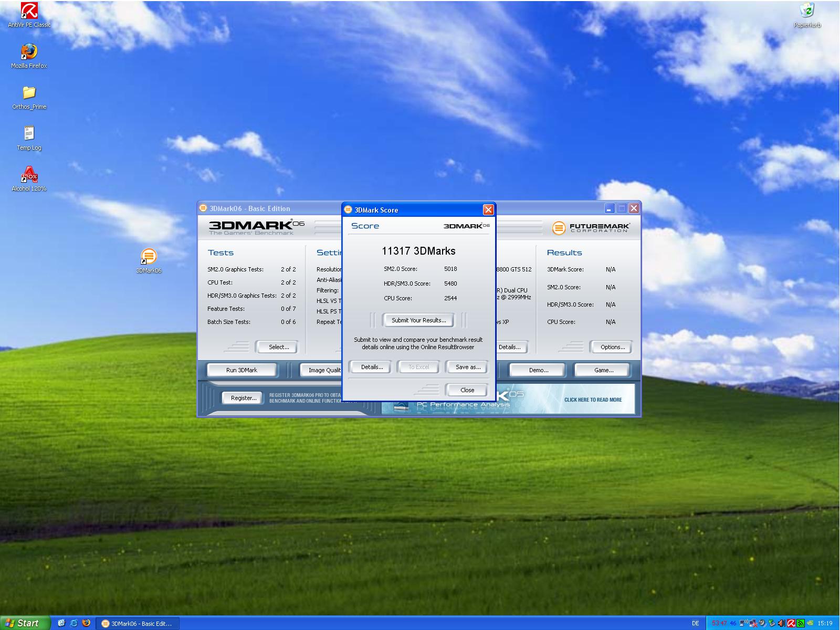Viewport: 840px width, 630px height.
Task: Click the 3DMark Score dialog title icon
Action: 348,210
